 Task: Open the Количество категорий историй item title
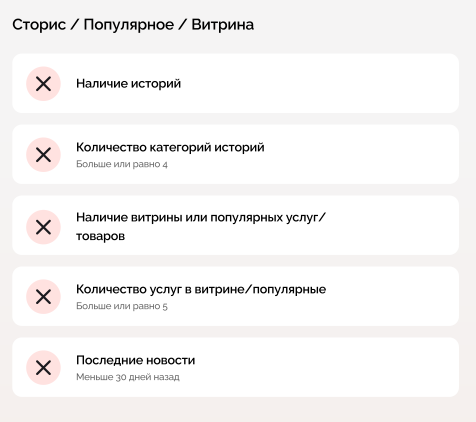170,147
